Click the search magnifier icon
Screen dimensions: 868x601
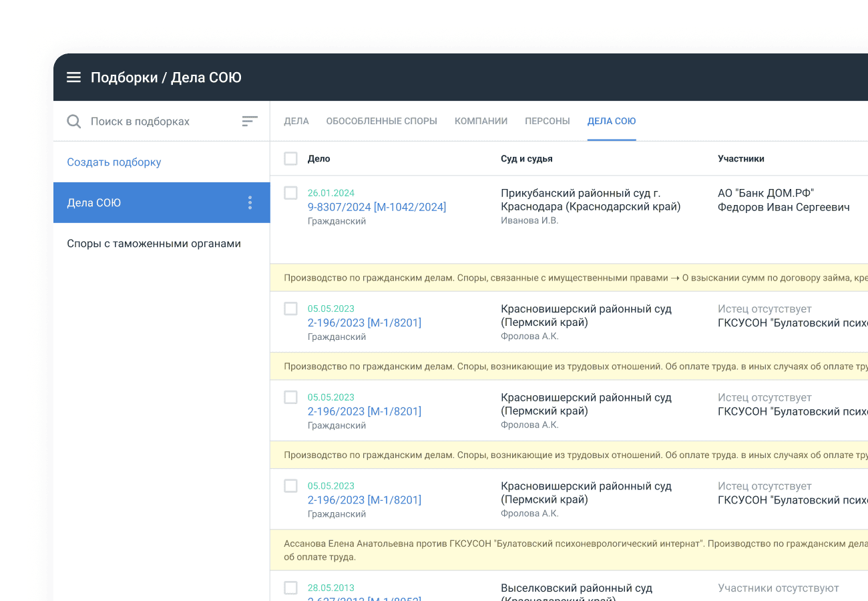click(74, 122)
